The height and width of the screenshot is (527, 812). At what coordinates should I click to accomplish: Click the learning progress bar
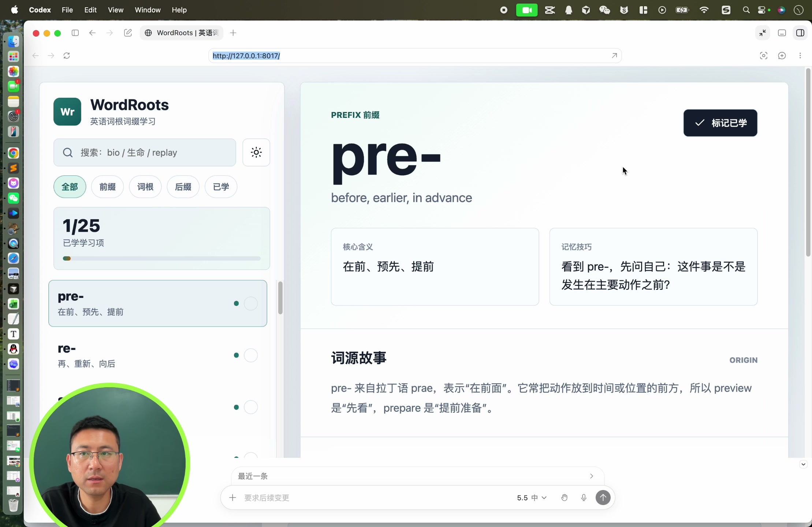click(x=162, y=258)
